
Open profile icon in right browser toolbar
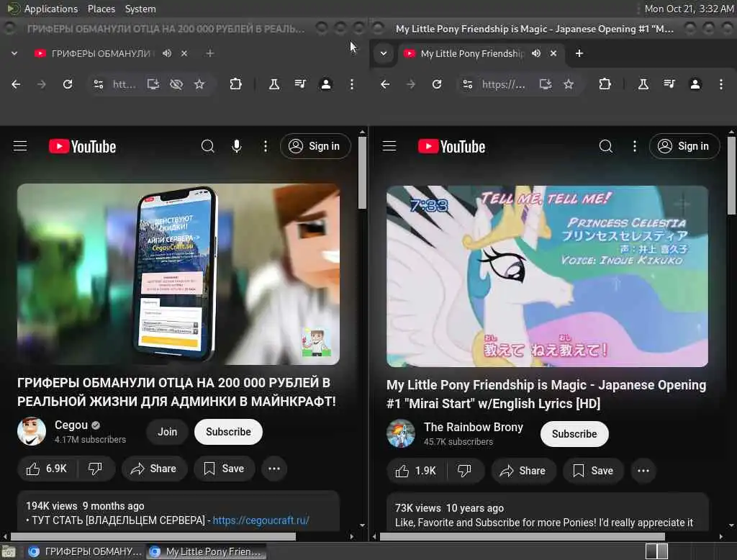(x=695, y=84)
